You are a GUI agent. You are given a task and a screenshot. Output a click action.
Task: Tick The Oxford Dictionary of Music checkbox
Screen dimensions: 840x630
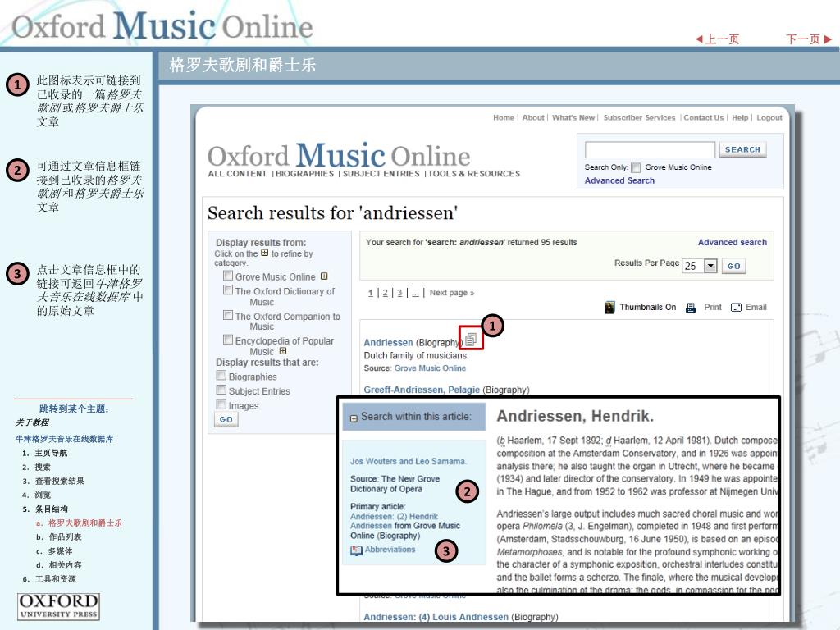tap(228, 290)
